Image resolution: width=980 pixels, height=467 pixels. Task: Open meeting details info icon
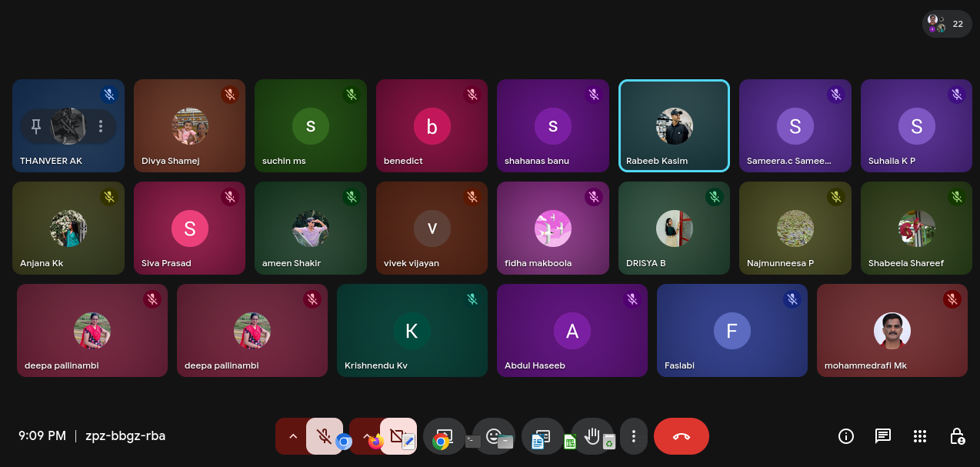[x=846, y=436]
